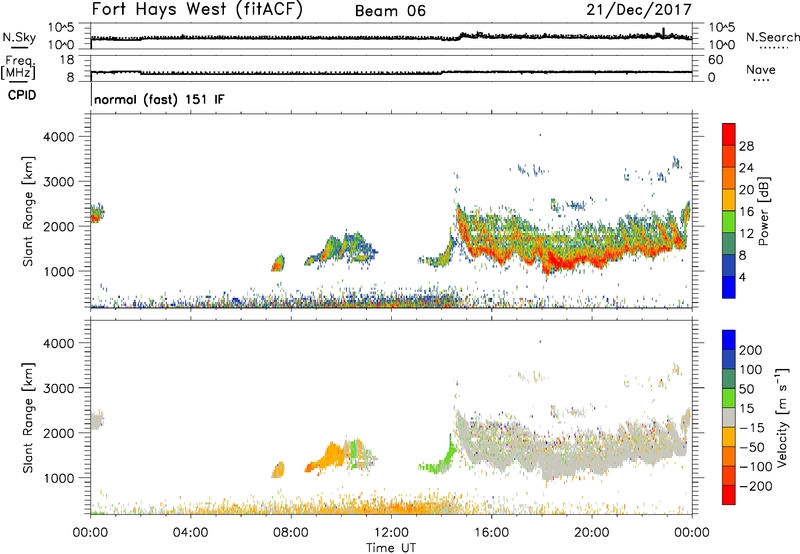Click the 'Nave' legend label
The width and height of the screenshot is (800, 554).
[761, 69]
